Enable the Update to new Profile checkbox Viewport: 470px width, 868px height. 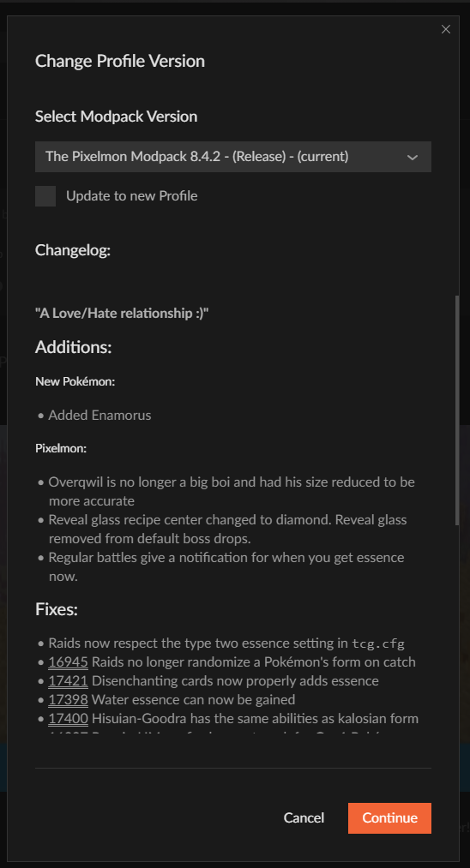(45, 196)
